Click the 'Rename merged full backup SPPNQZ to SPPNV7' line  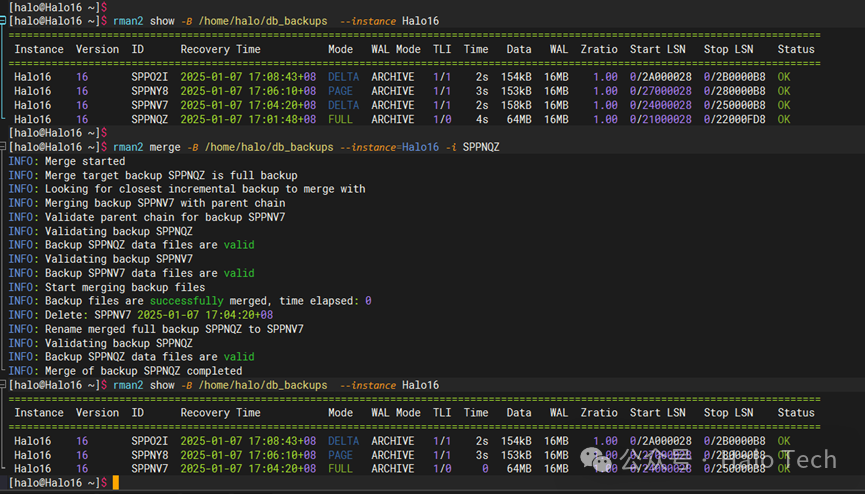point(156,329)
